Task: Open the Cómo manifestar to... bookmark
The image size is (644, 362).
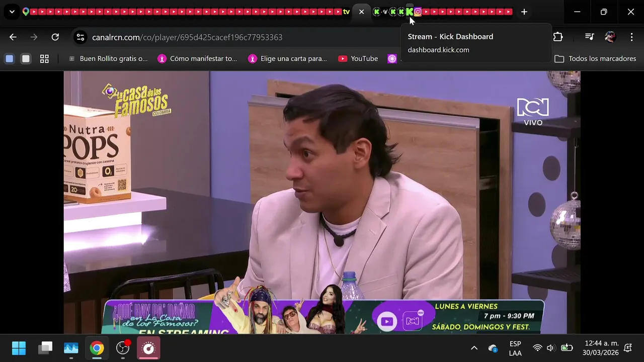Action: (x=197, y=59)
